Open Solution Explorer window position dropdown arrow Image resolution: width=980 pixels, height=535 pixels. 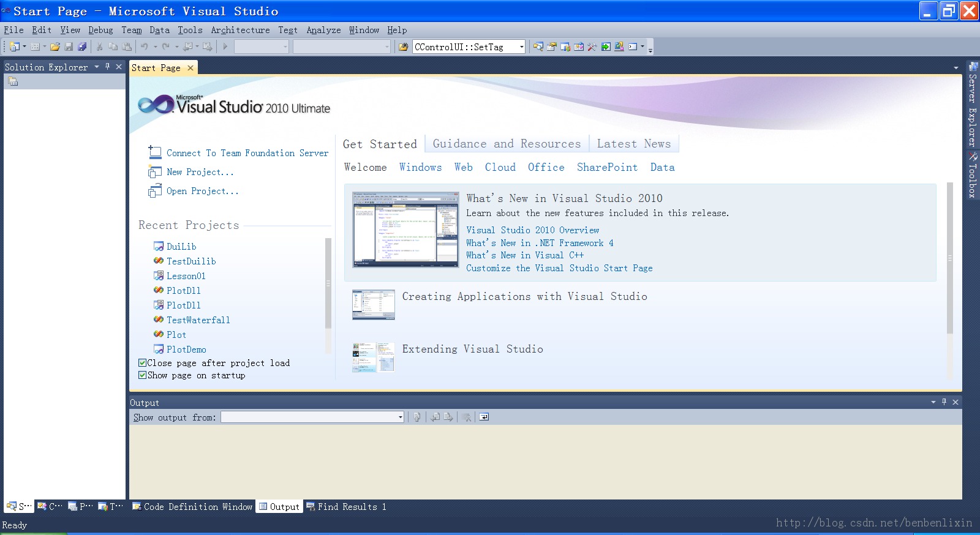click(x=97, y=67)
